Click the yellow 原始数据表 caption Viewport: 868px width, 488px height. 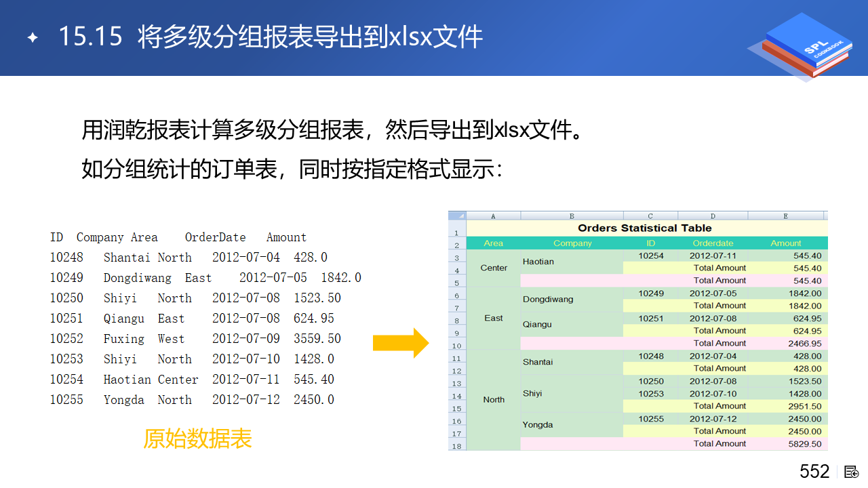[197, 439]
